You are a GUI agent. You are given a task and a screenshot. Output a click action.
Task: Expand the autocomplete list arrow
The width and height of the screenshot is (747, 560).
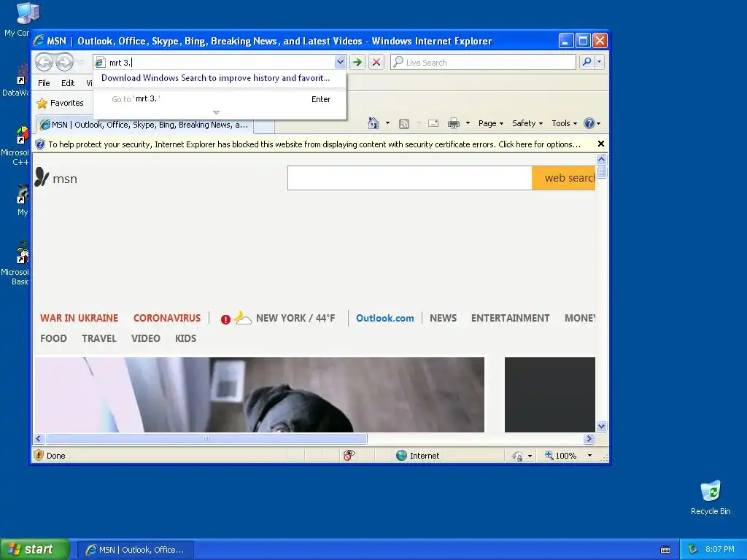click(216, 112)
